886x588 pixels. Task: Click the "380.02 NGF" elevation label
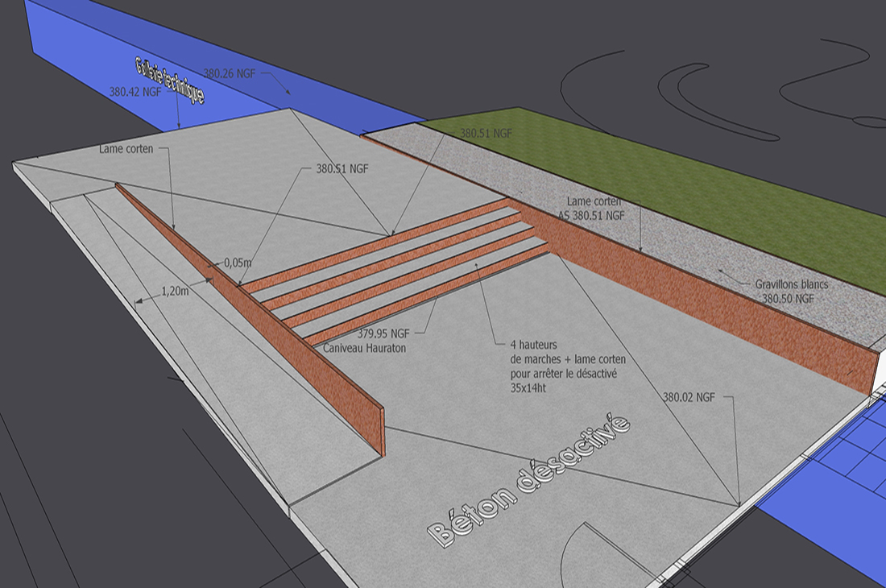[689, 397]
